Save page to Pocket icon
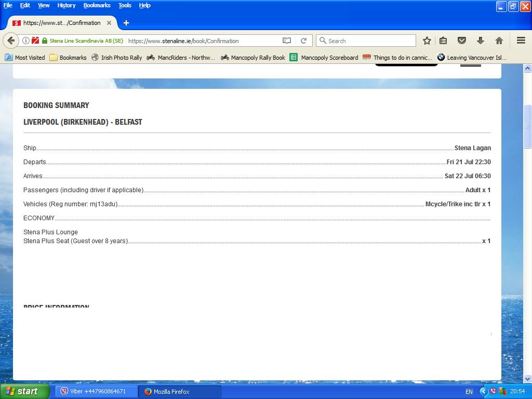The image size is (532, 399). pos(462,41)
